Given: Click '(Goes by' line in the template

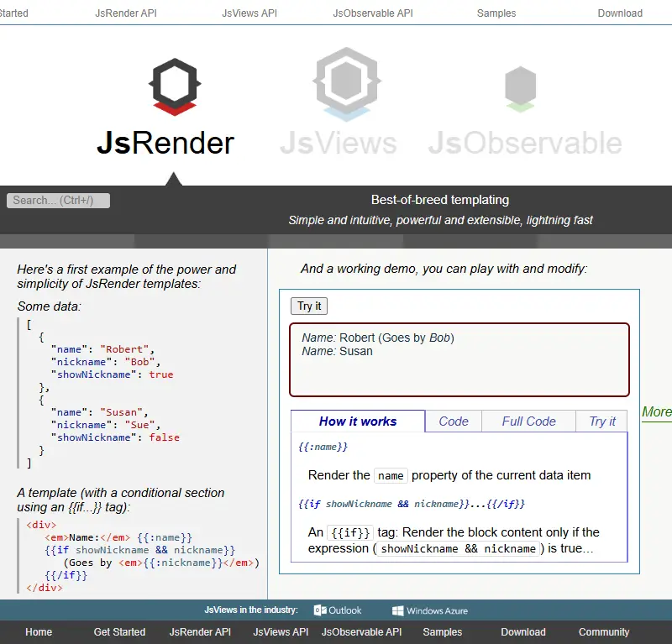Looking at the screenshot, I should point(161,563).
